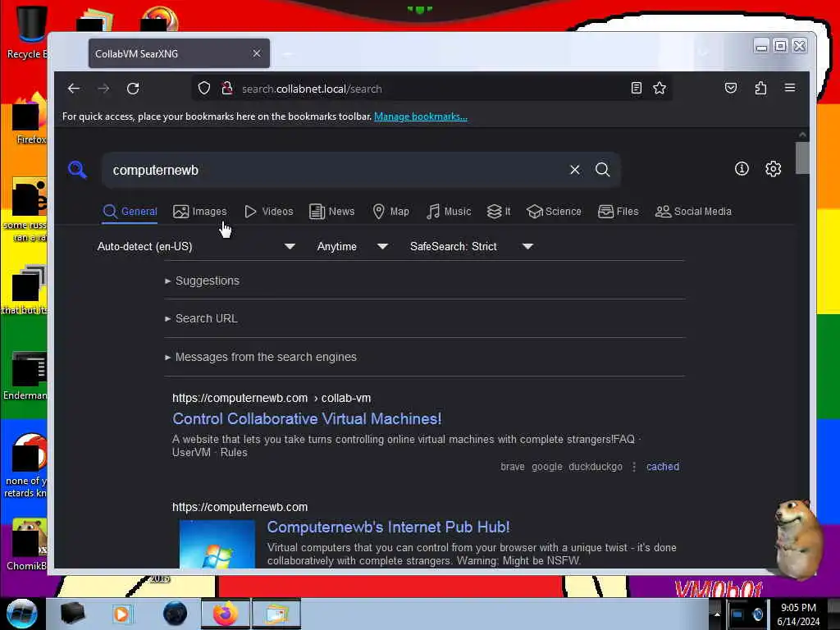Open the Save to Pocket button
This screenshot has height=630, width=840.
(731, 88)
